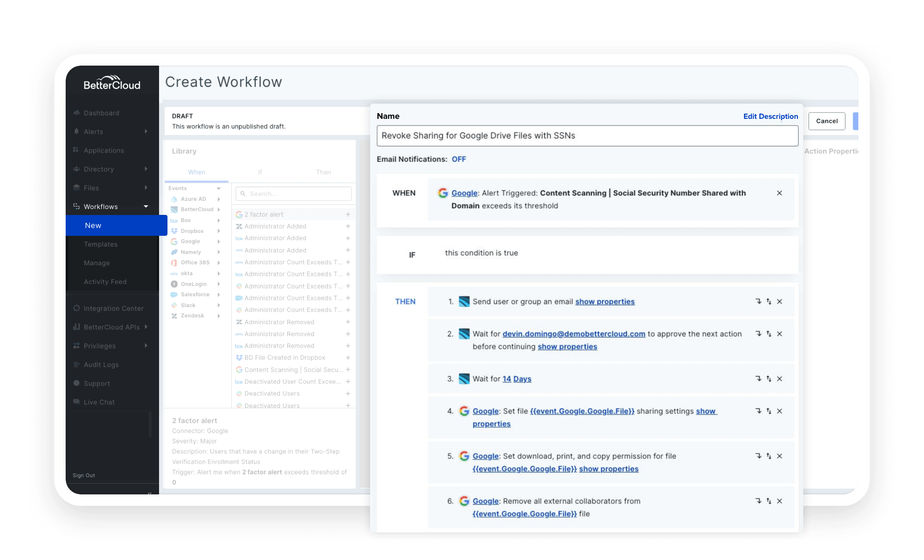Expand Salesforce events
924x560 pixels.
[218, 295]
